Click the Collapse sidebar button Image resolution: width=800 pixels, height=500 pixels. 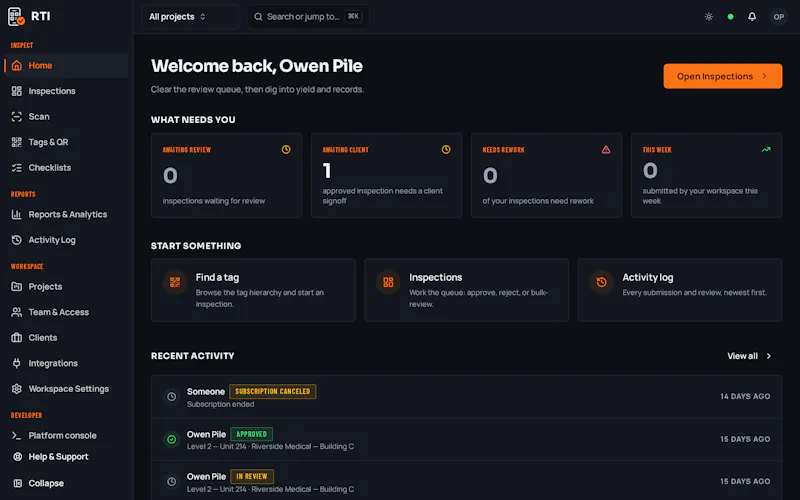point(66,483)
